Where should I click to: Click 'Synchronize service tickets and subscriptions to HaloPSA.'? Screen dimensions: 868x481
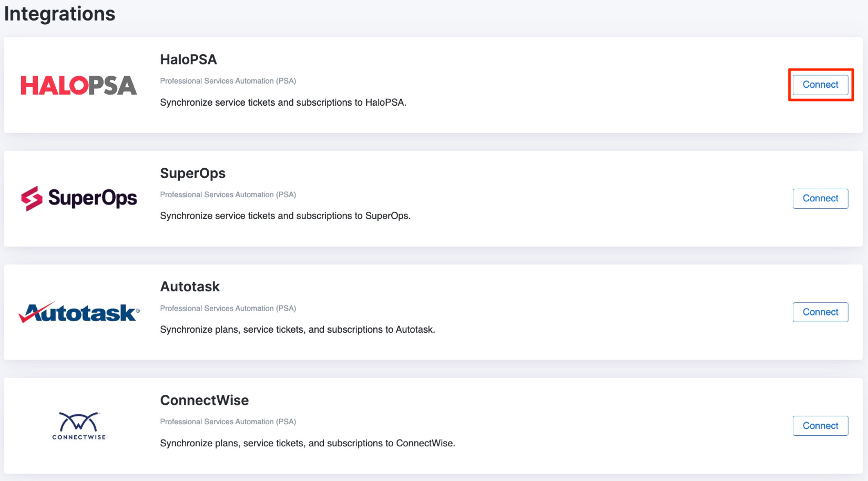pos(283,103)
